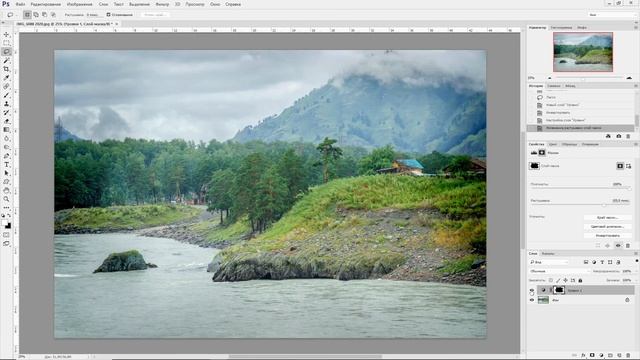Change the screen mode from toolbox
640x360 pixels.
tap(7, 243)
